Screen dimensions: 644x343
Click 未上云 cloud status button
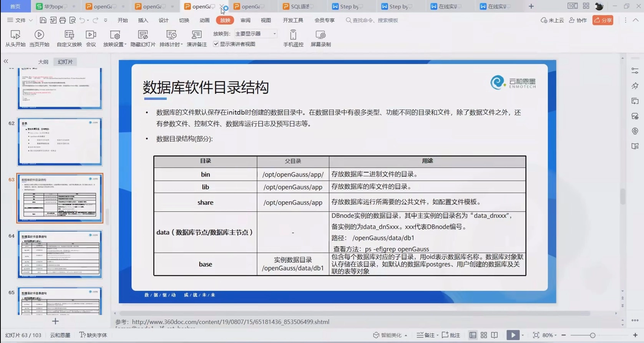point(552,20)
